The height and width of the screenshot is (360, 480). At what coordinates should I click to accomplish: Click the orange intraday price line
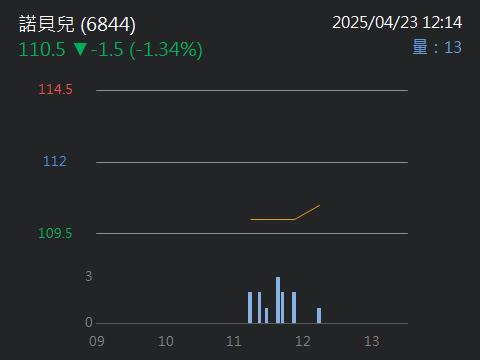pos(285,217)
